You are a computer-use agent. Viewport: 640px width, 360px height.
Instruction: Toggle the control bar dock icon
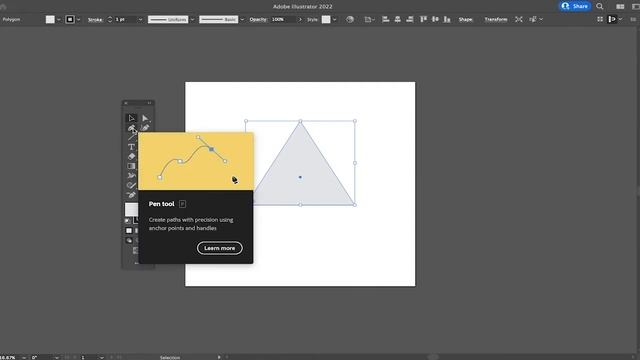click(612, 19)
